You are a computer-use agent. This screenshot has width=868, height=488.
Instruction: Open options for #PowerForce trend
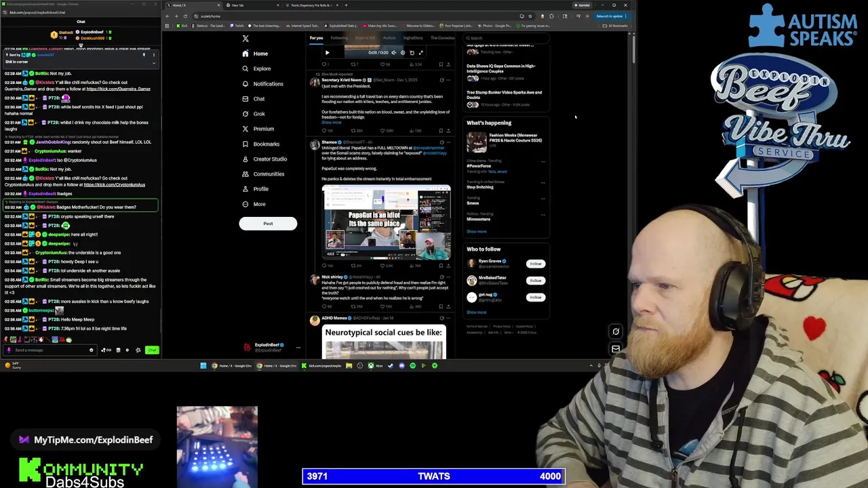tap(542, 161)
